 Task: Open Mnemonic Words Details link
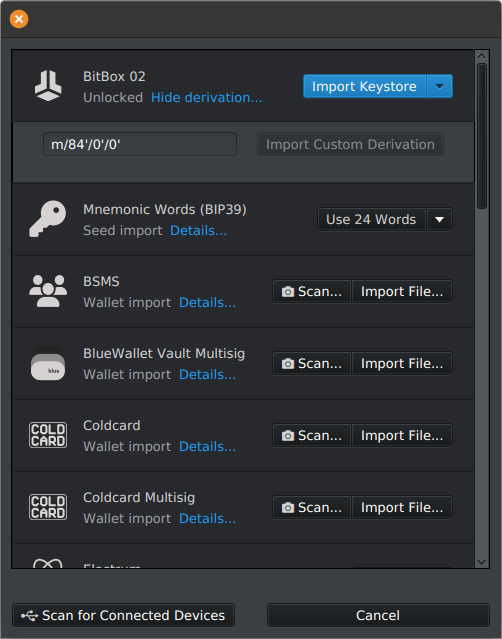pos(198,231)
